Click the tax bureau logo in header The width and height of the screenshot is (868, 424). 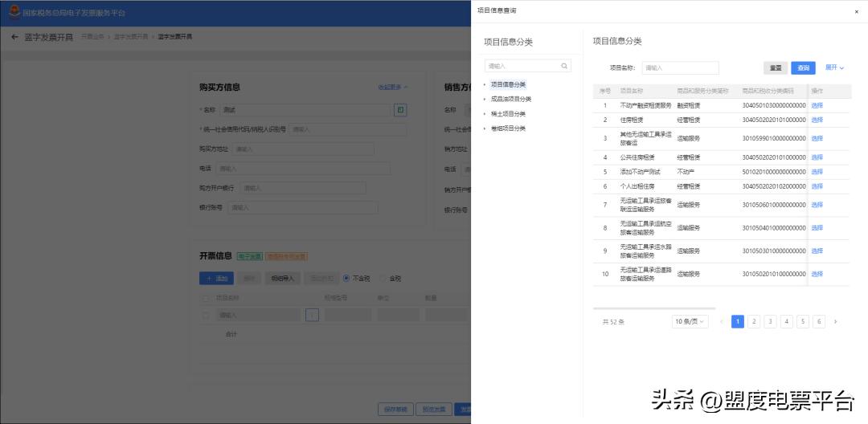coord(14,12)
